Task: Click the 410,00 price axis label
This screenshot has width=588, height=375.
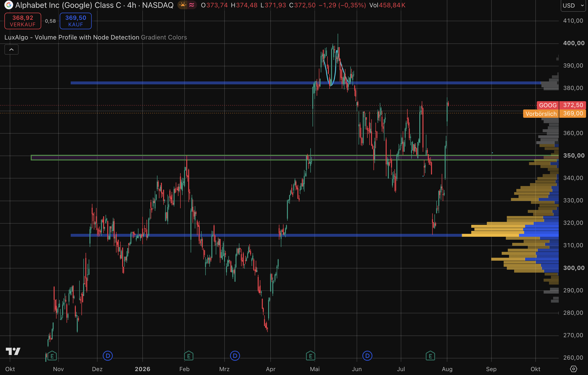Action: (573, 21)
